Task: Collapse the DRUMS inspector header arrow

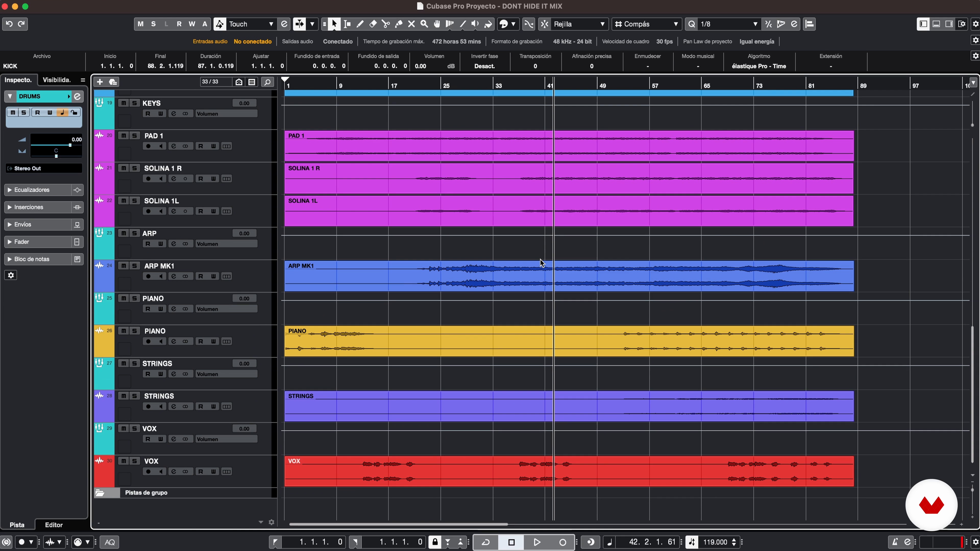Action: (x=10, y=97)
